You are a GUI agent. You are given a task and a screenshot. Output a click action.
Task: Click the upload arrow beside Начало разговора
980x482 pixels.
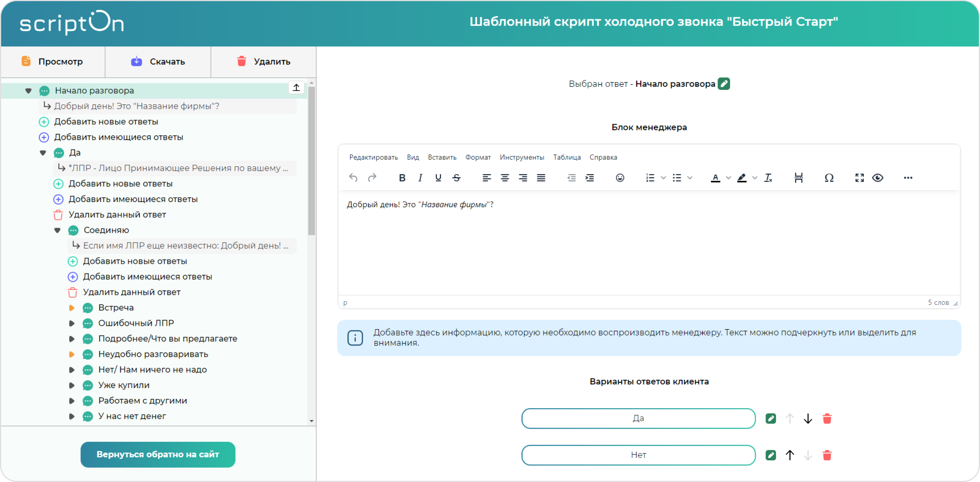point(296,88)
